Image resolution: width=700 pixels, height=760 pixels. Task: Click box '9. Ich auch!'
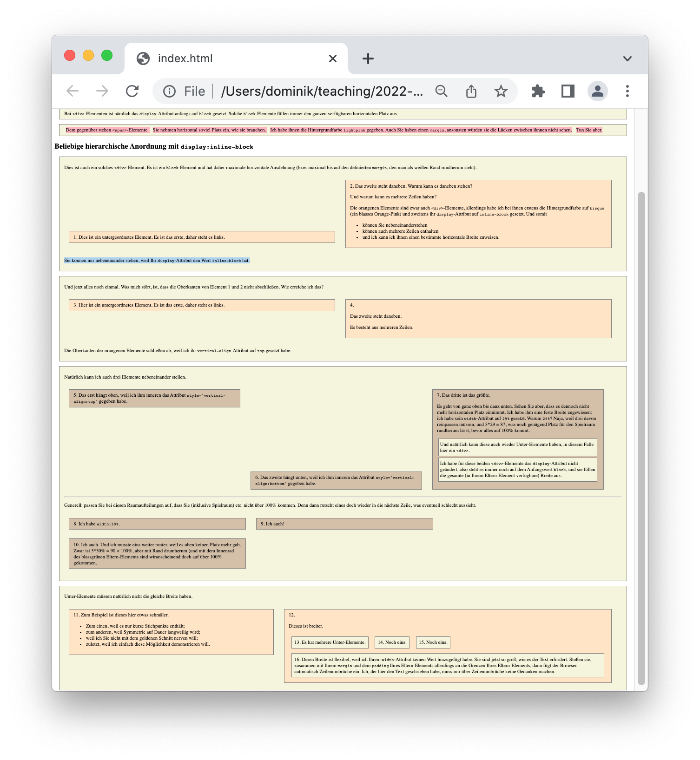344,524
